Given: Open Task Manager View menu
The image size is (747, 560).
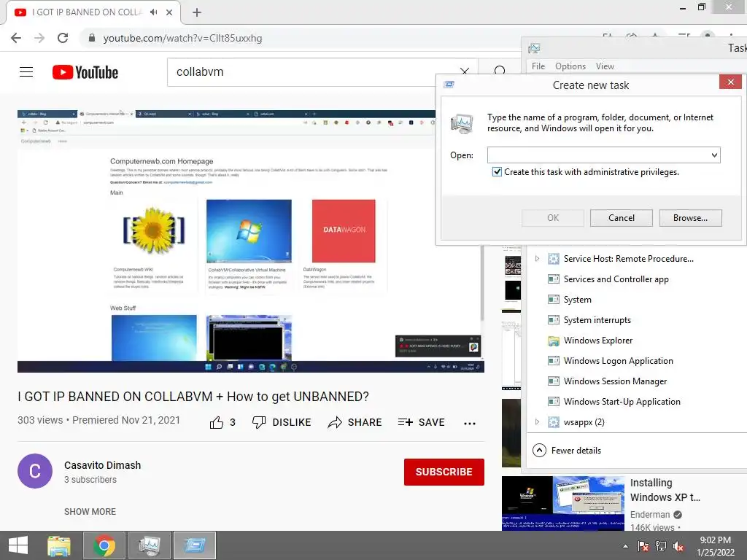Looking at the screenshot, I should pos(605,66).
